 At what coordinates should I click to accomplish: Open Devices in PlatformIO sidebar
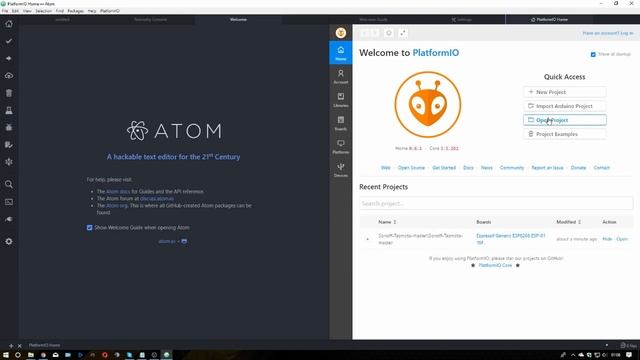[x=340, y=169]
